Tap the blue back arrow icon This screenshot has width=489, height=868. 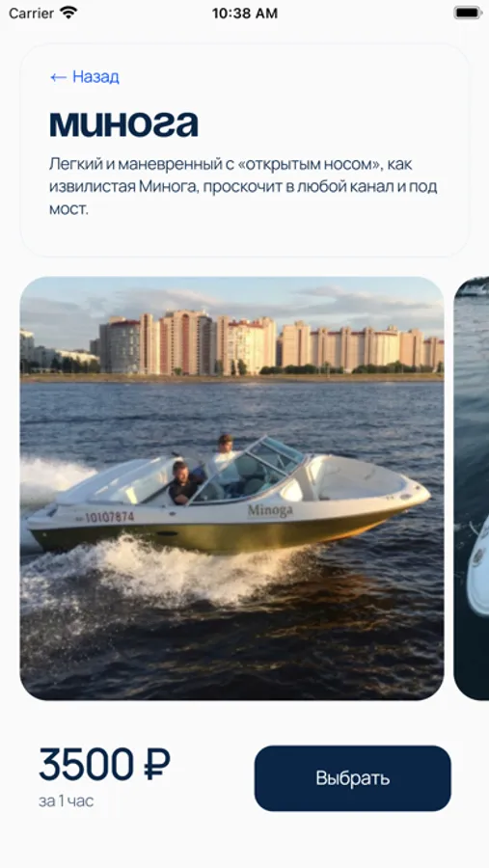[x=58, y=77]
